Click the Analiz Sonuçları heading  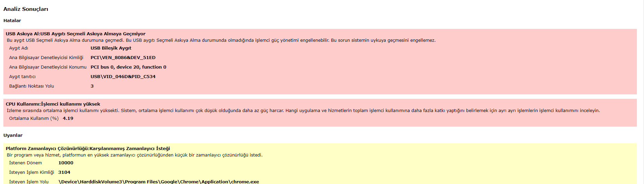coord(26,9)
